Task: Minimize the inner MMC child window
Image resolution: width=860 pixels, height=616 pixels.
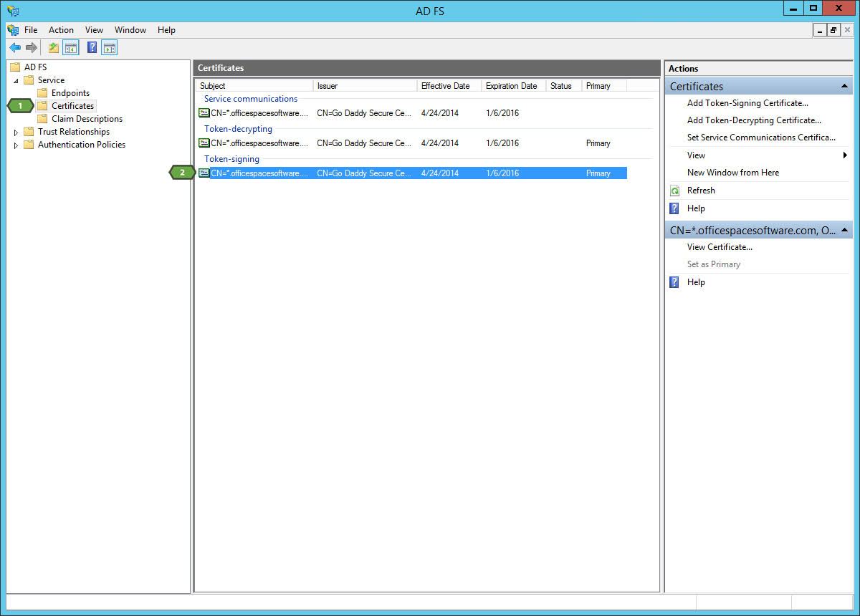Action: (821, 30)
